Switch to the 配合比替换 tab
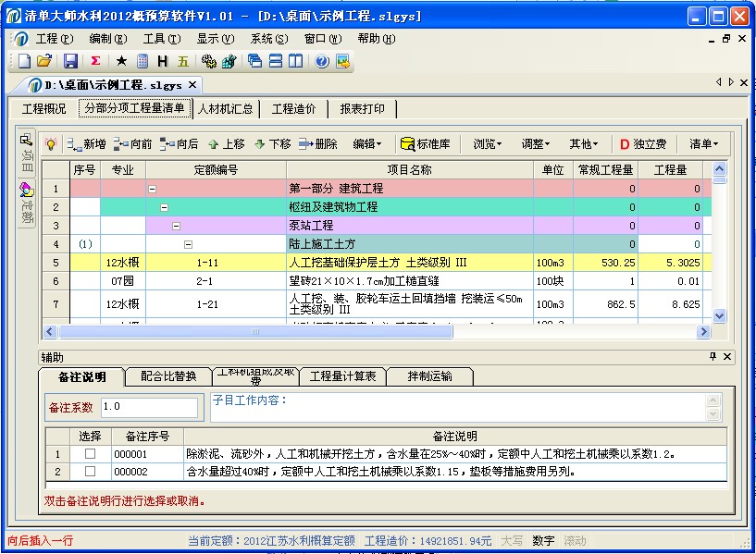 168,376
